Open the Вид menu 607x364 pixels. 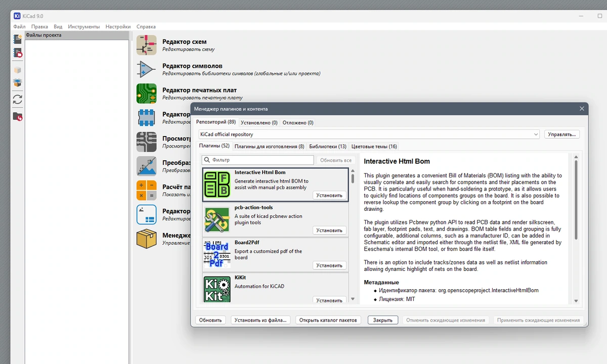pos(58,27)
